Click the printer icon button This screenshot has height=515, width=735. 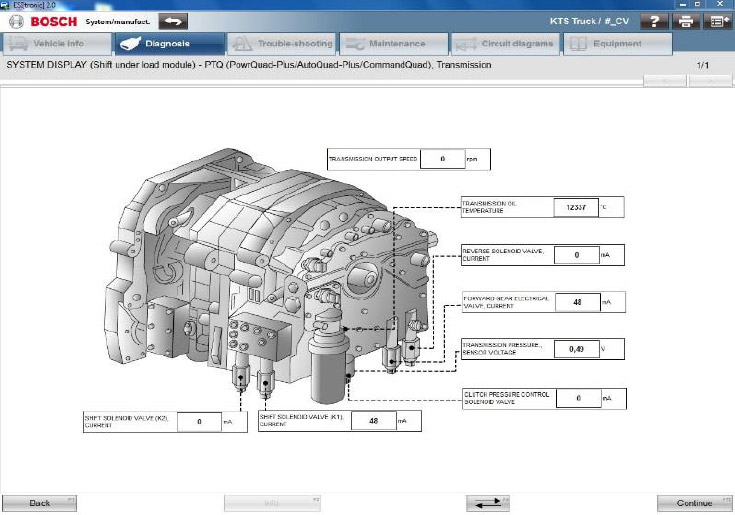686,22
